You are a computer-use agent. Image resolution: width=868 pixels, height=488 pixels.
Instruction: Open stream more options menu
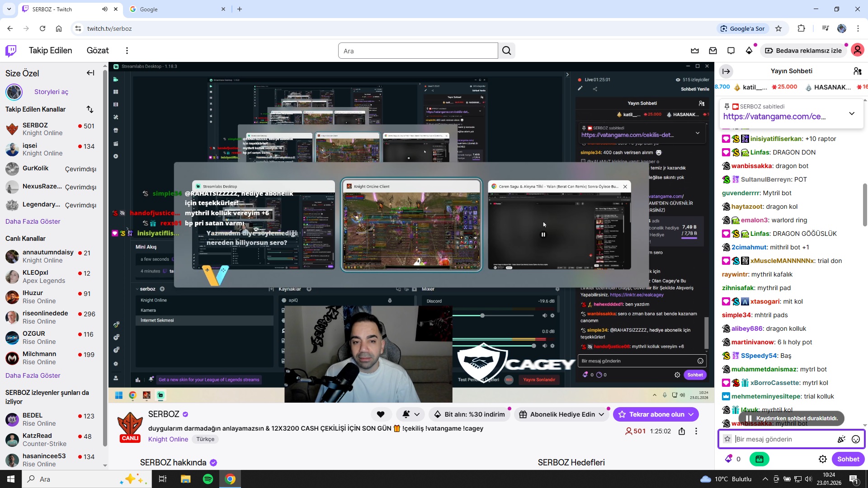(x=696, y=432)
